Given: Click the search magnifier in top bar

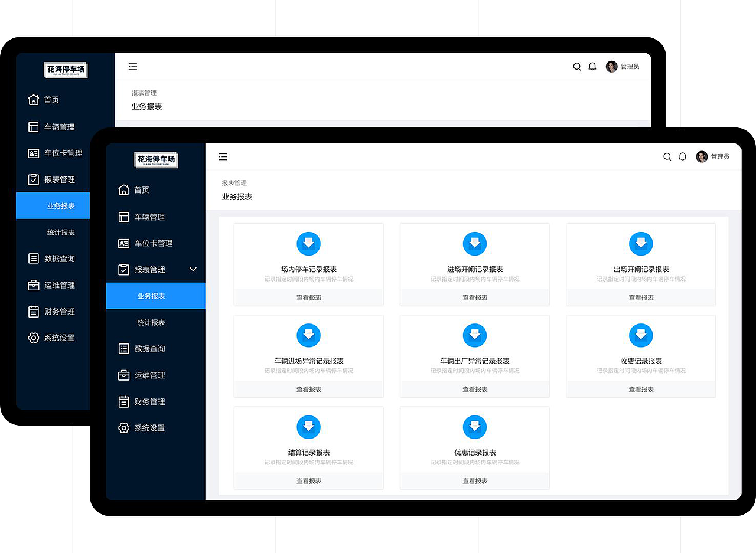Looking at the screenshot, I should click(x=667, y=156).
